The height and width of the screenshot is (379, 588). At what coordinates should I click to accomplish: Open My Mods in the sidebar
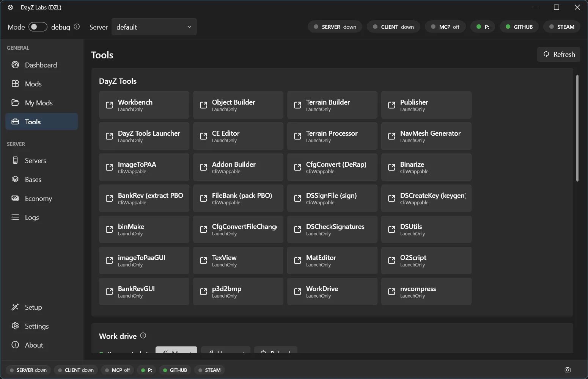coord(41,103)
